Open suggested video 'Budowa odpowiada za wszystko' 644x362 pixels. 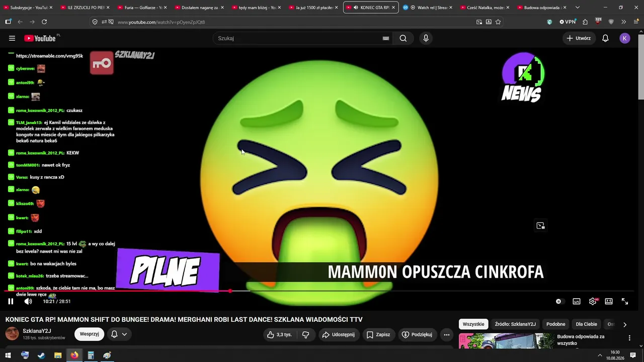(x=581, y=340)
